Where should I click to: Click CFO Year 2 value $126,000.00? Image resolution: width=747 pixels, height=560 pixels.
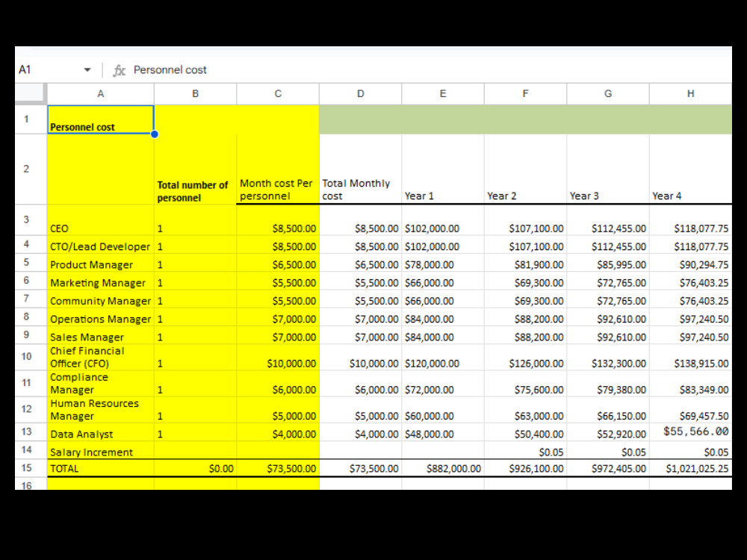[525, 357]
